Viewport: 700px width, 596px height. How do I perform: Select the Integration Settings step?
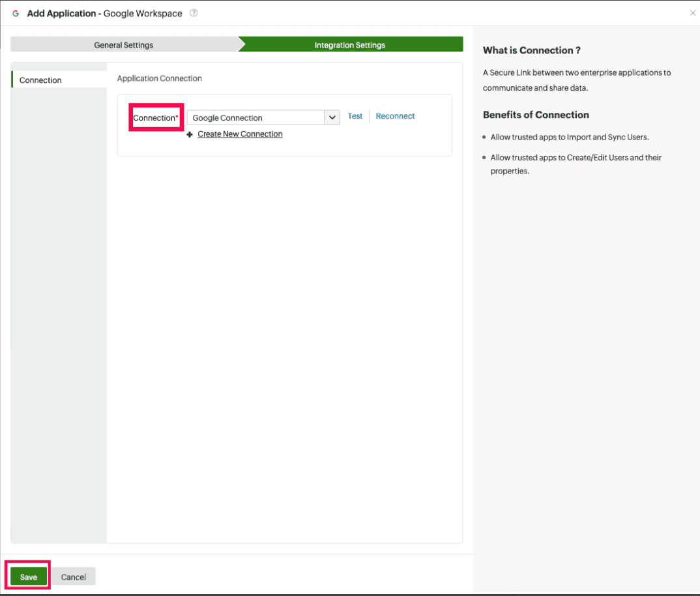[350, 45]
